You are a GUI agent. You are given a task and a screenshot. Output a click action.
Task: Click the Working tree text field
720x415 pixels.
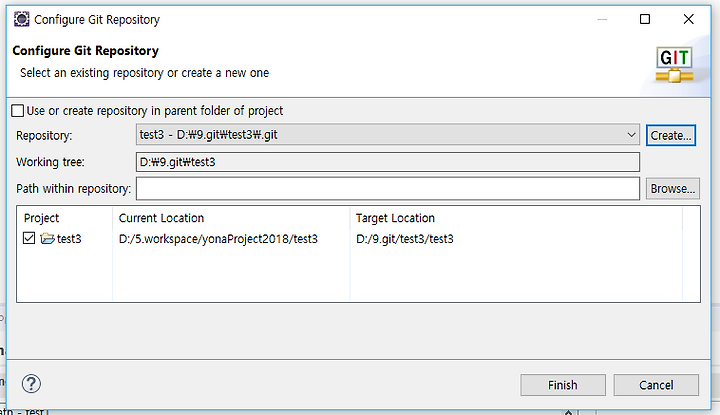[x=388, y=162]
